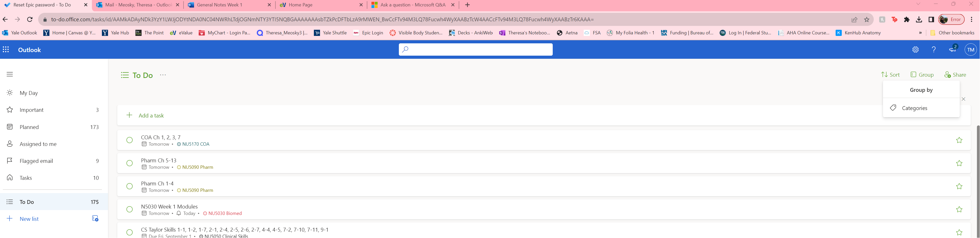The height and width of the screenshot is (238, 980).
Task: Star Pharm Ch 5-13 as important
Action: point(959,163)
